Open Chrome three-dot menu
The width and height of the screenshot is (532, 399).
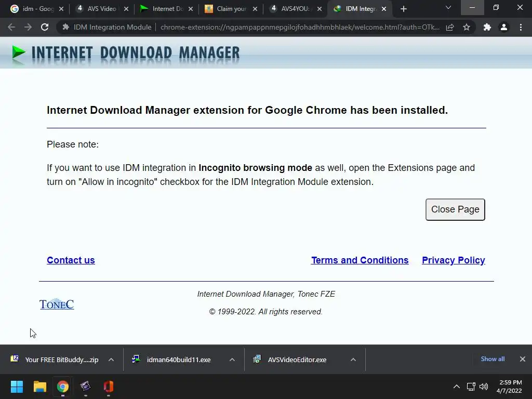[521, 27]
